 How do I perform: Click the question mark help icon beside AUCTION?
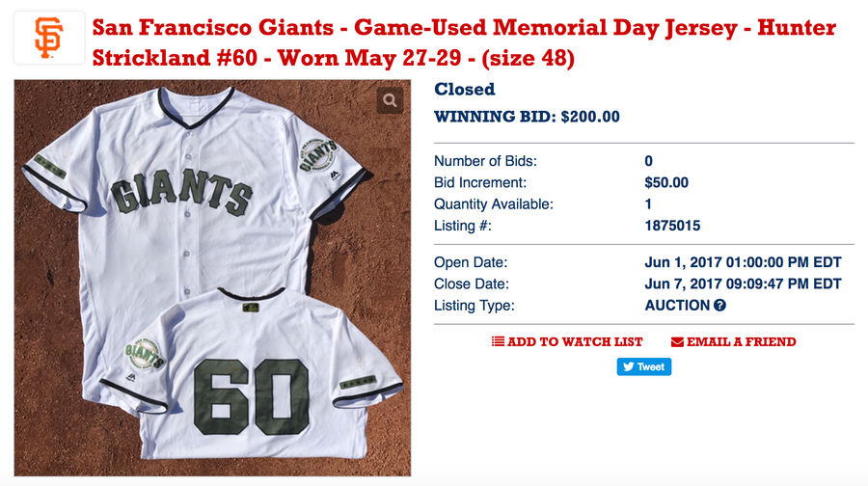[719, 305]
